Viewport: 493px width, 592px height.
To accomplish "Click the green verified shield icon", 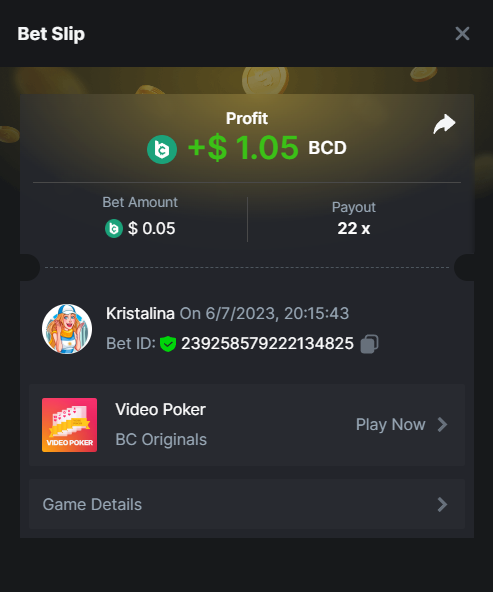I will (x=168, y=344).
